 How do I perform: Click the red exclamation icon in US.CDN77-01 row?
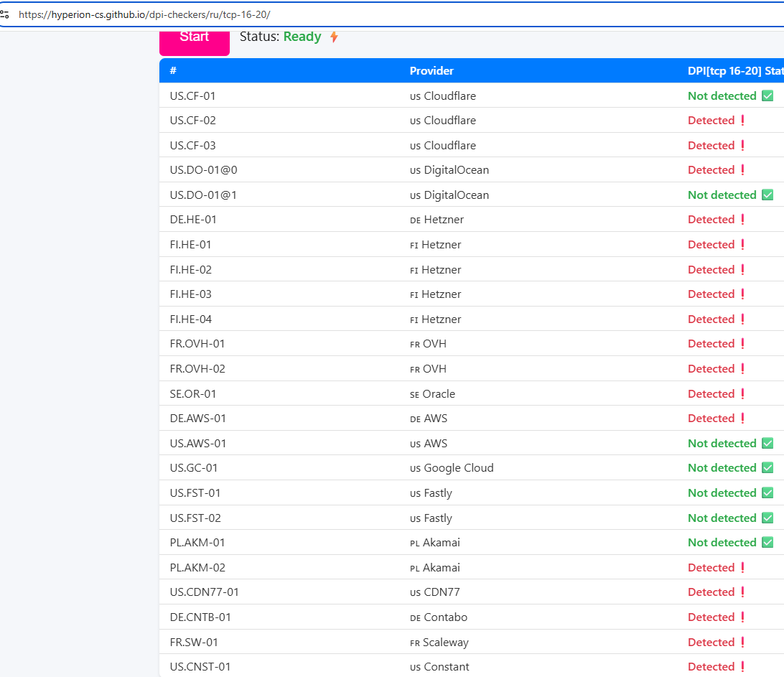(x=742, y=592)
